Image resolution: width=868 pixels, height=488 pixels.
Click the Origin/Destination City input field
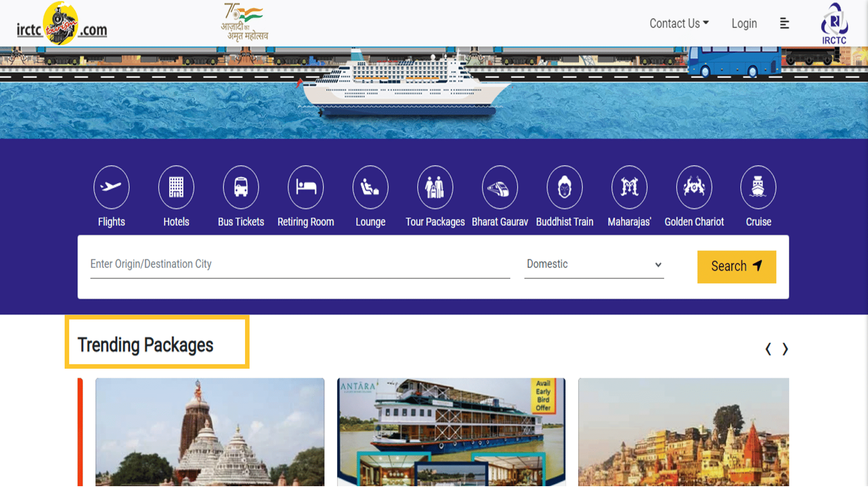[x=298, y=264]
